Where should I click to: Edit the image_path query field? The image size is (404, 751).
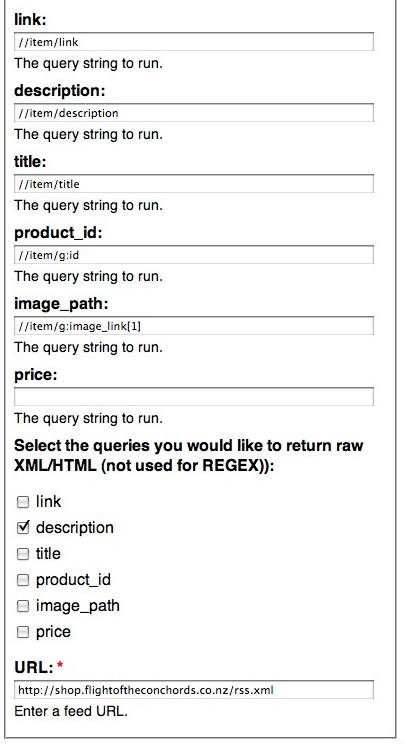pos(194,326)
